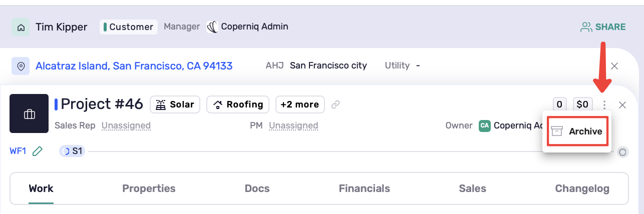
Task: Open the Financials tab
Action: [x=364, y=188]
